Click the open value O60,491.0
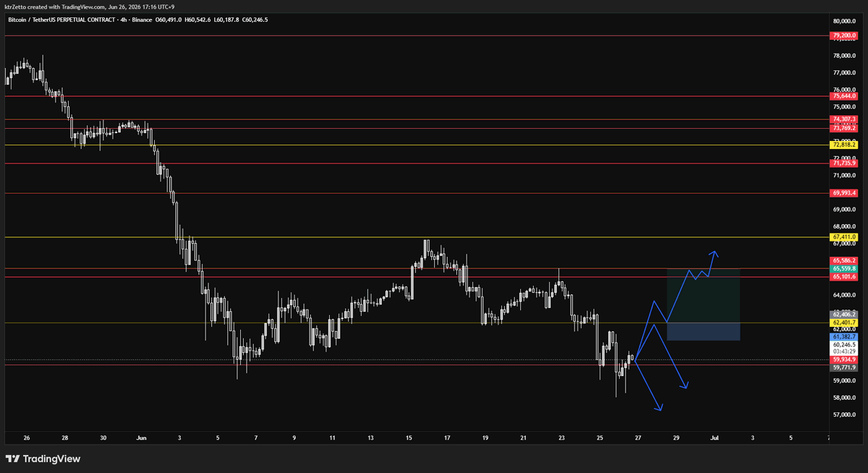 pyautogui.click(x=169, y=20)
